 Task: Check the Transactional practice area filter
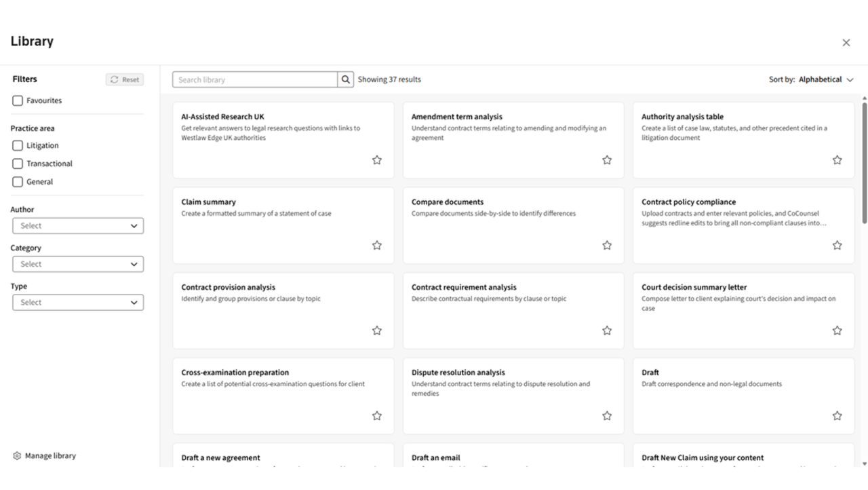18,164
